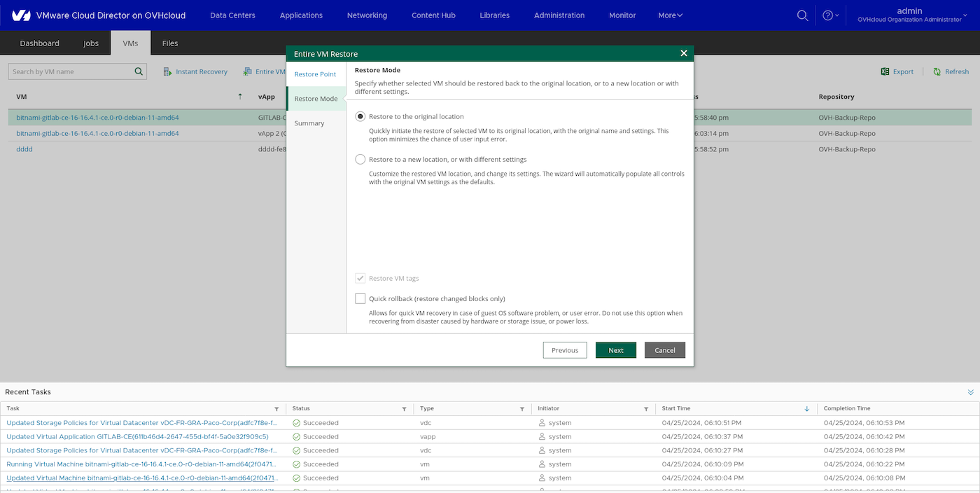Enable Quick rollback restore changed blocks only
The height and width of the screenshot is (493, 980).
click(x=360, y=298)
